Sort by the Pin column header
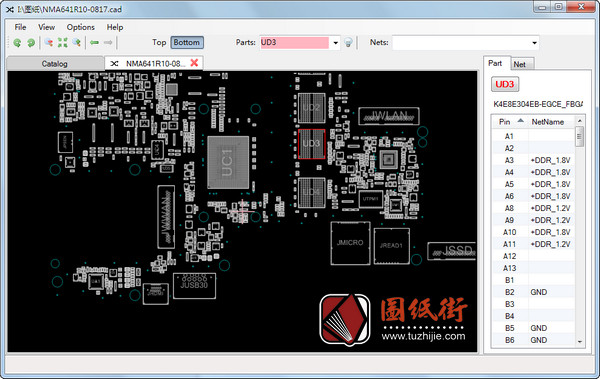Image resolution: width=600 pixels, height=379 pixels. click(x=510, y=122)
